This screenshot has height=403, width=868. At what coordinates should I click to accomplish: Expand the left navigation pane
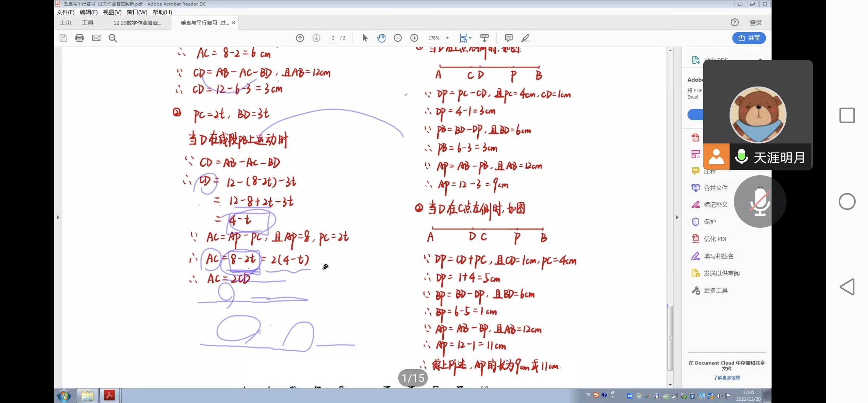point(58,217)
